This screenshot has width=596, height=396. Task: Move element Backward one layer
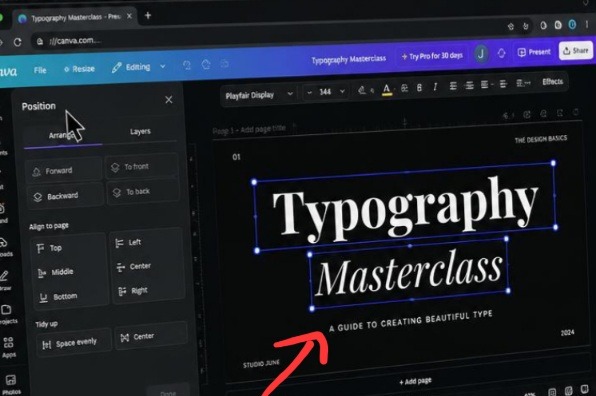(x=65, y=196)
